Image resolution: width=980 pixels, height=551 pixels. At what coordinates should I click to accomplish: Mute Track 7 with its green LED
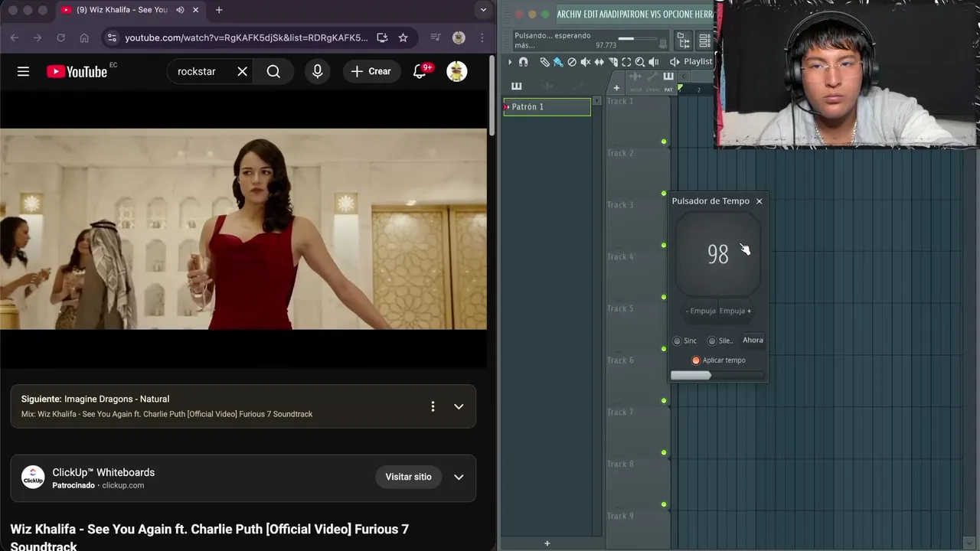coord(664,452)
